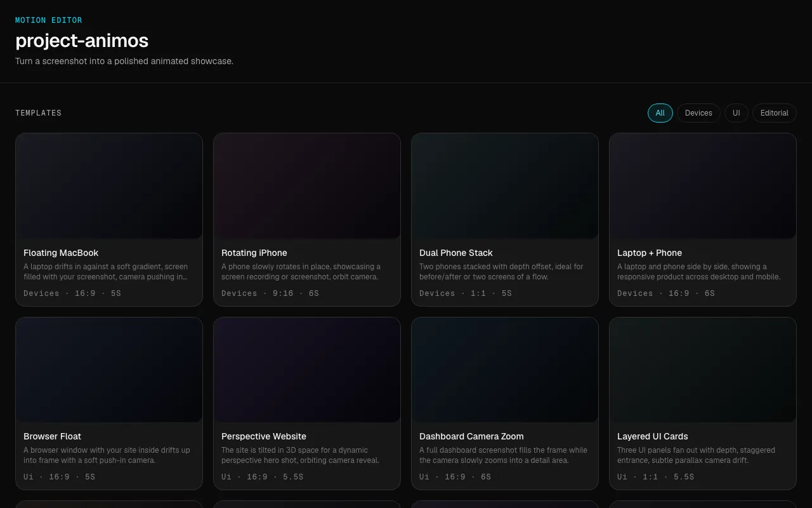Viewport: 812px width, 508px height.
Task: Open the Perspective Website template preview
Action: (x=307, y=370)
